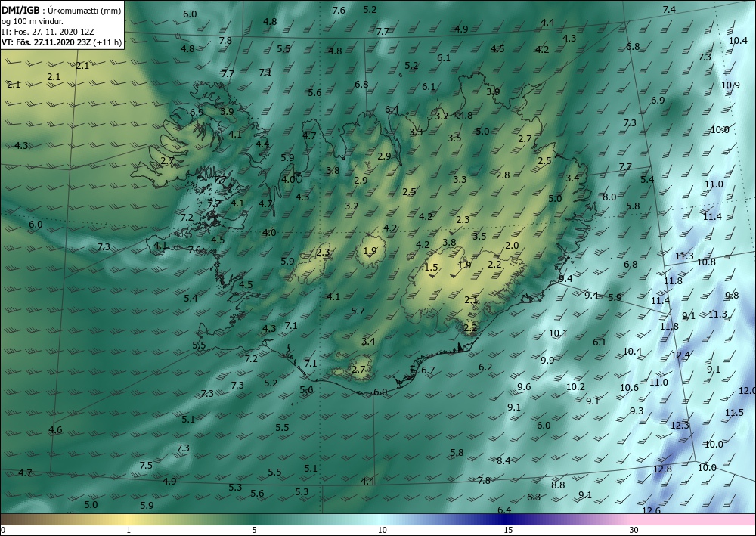This screenshot has height=536, width=756.
Task: Click the 8.8 precipitation value
Action: 558,485
